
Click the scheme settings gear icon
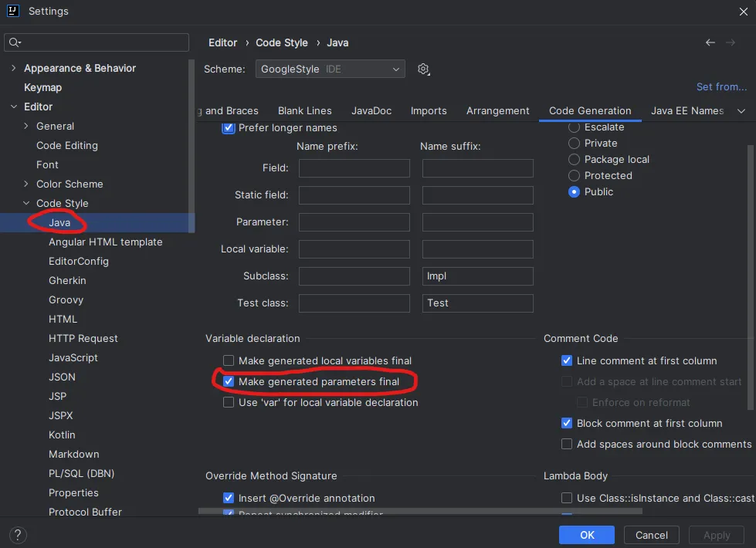coord(423,69)
